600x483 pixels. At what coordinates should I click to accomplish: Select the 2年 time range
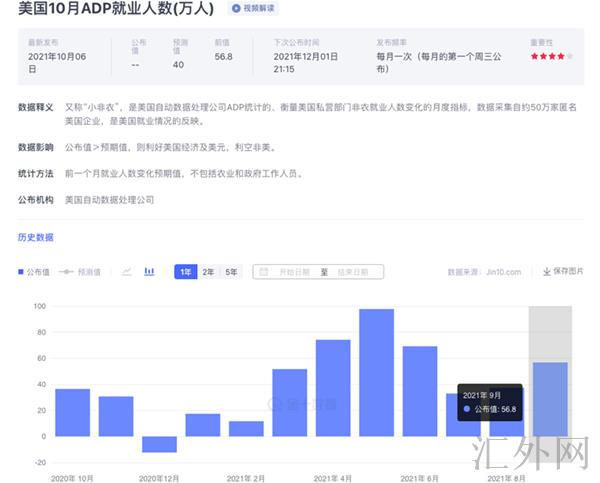(208, 272)
